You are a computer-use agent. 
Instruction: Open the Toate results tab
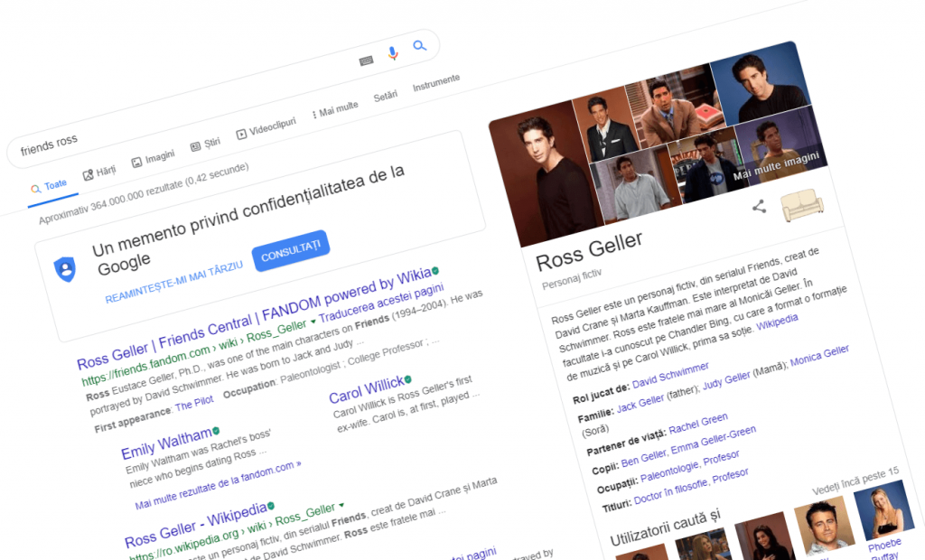pyautogui.click(x=50, y=187)
